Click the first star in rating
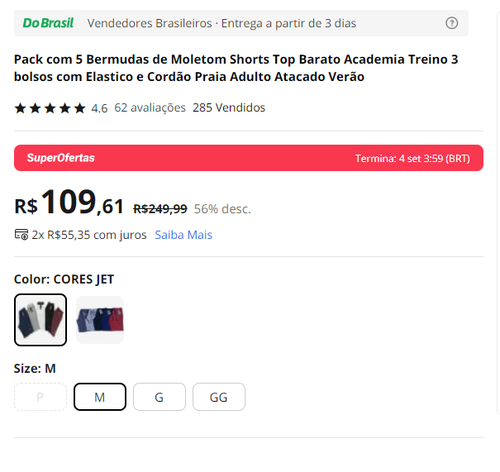 pos(20,108)
